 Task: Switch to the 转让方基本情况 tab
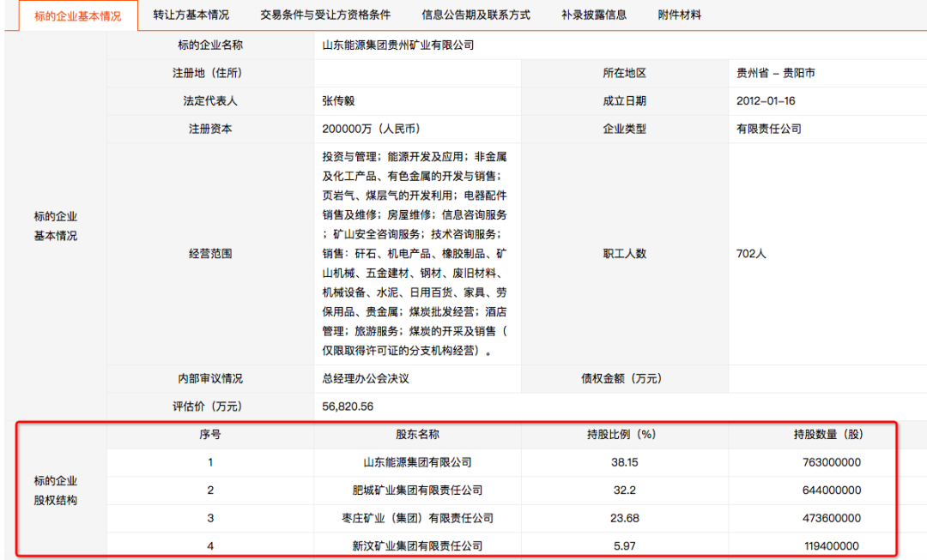pos(191,15)
